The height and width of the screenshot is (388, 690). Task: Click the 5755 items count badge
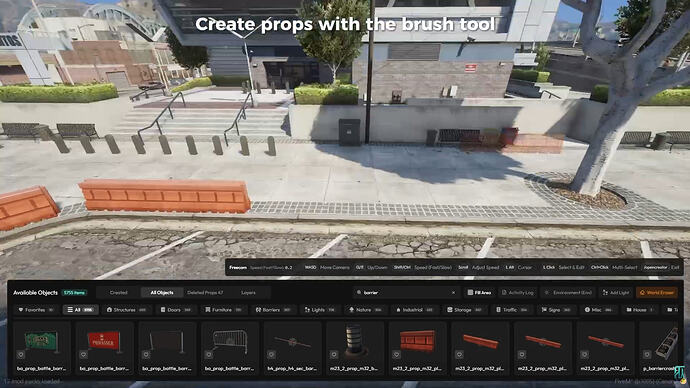point(74,293)
